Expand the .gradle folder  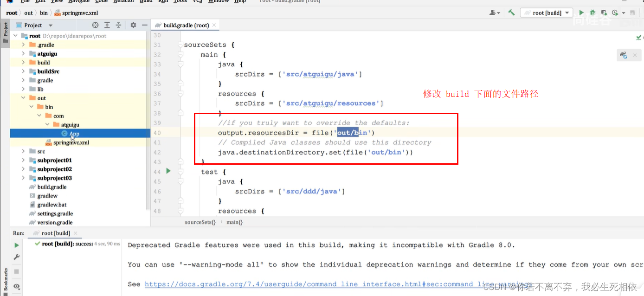[x=23, y=45]
